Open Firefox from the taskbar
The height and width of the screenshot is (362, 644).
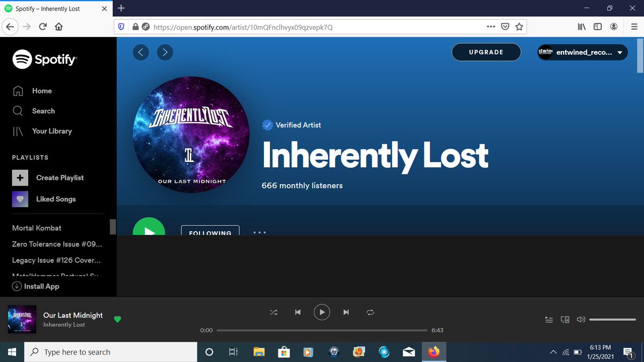(434, 352)
